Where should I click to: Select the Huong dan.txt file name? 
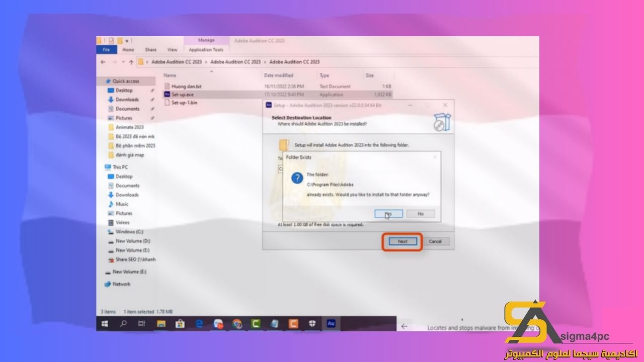(x=187, y=86)
